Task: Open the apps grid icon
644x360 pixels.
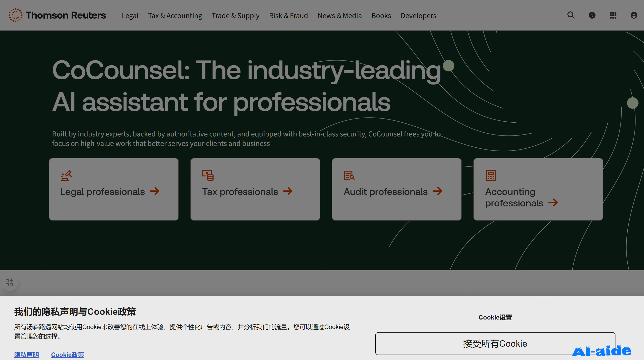Action: coord(613,15)
